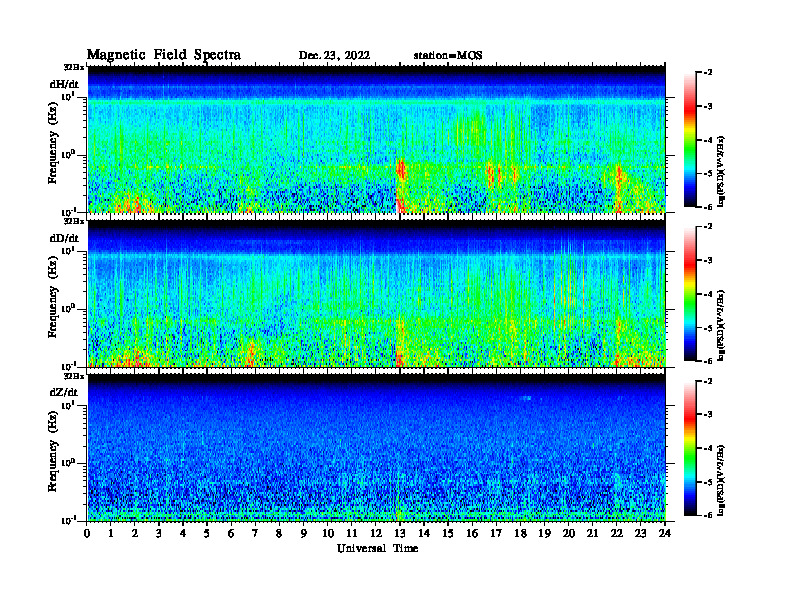Click hour '1' on the time axis

pyautogui.click(x=111, y=533)
